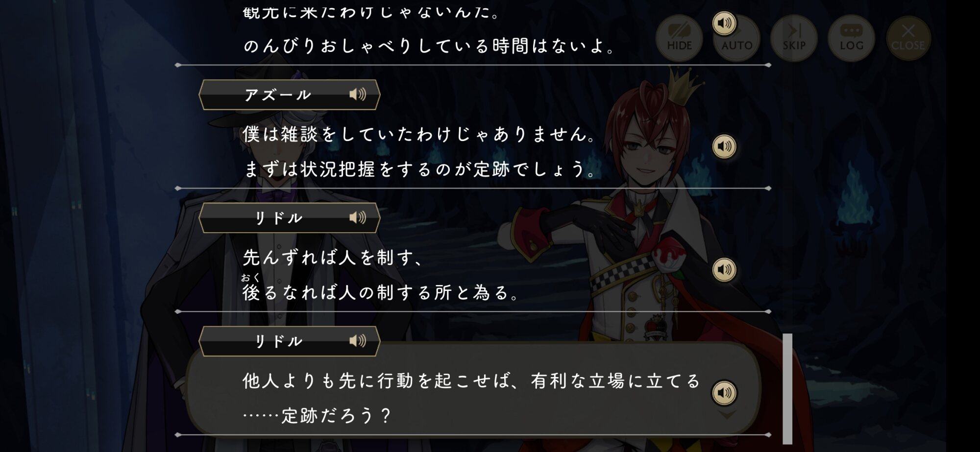Image resolution: width=980 pixels, height=452 pixels.
Task: Select the アズール name plate
Action: click(289, 95)
